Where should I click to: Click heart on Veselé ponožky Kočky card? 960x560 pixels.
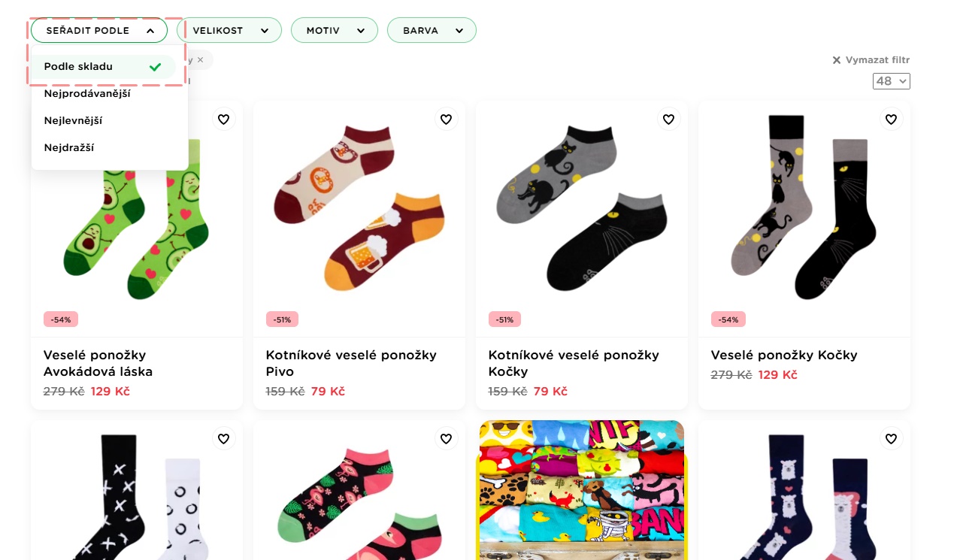coord(891,119)
